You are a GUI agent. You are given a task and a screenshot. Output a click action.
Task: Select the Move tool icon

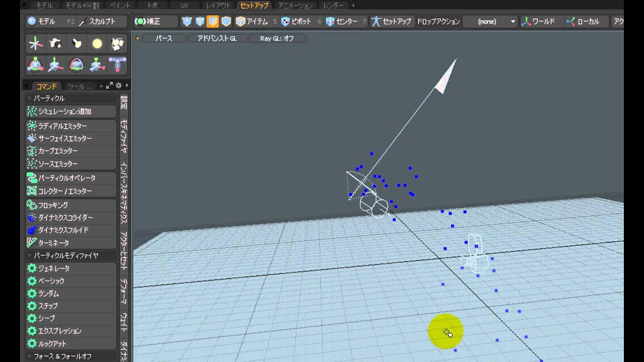click(x=56, y=65)
